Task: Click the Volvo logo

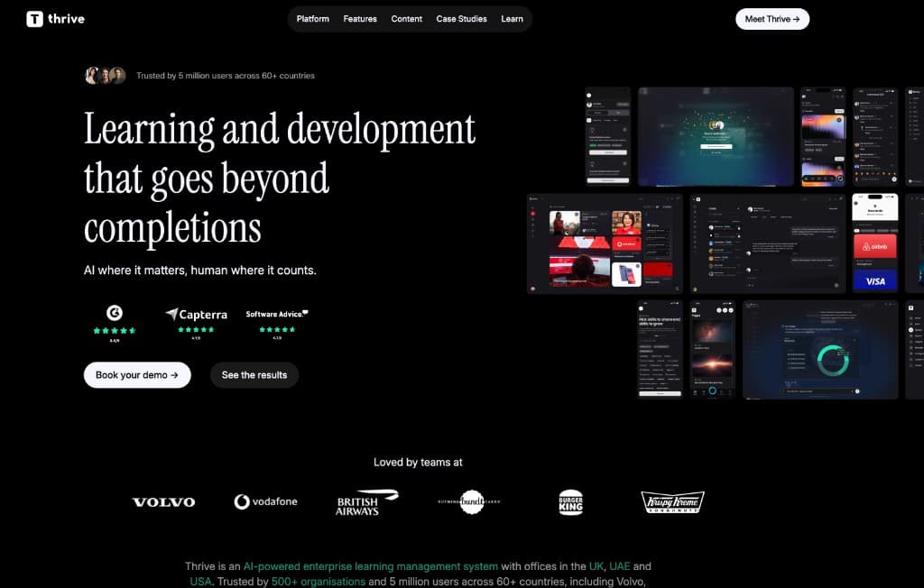Action: click(x=163, y=502)
